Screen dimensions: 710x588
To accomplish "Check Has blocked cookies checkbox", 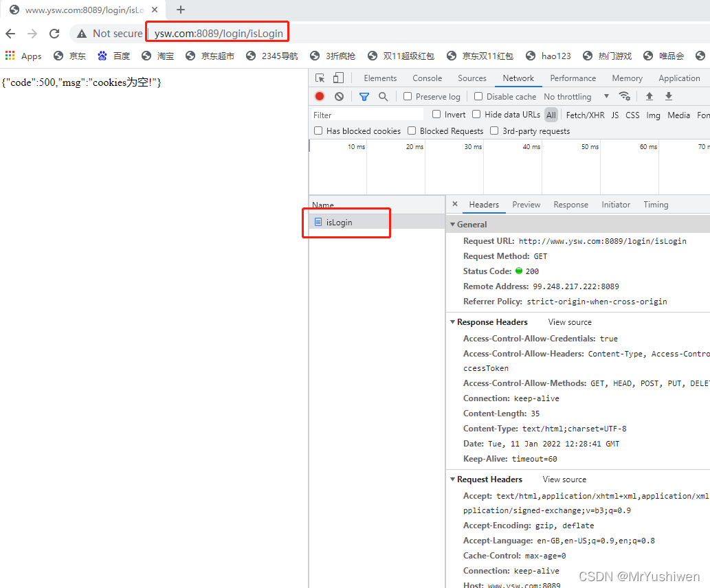I will tap(318, 131).
